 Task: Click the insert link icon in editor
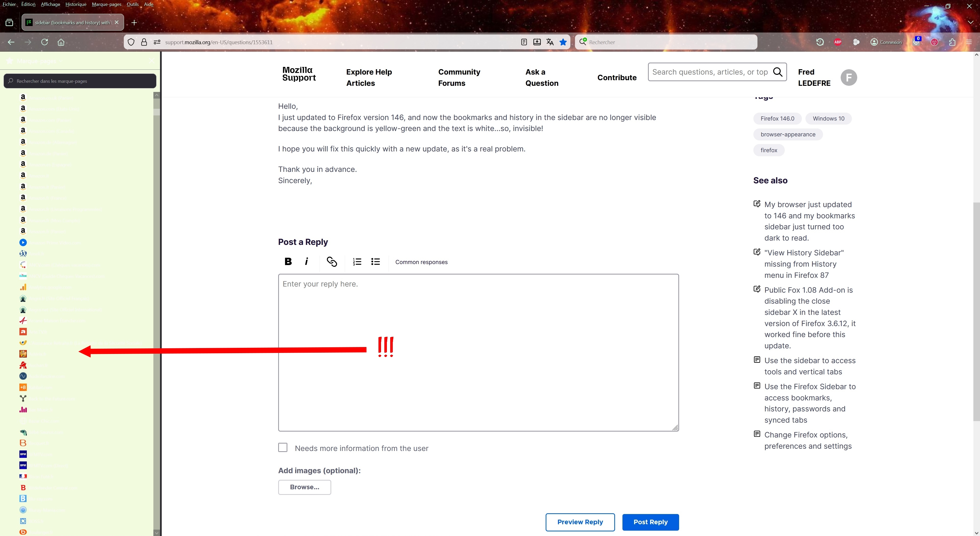click(x=331, y=262)
